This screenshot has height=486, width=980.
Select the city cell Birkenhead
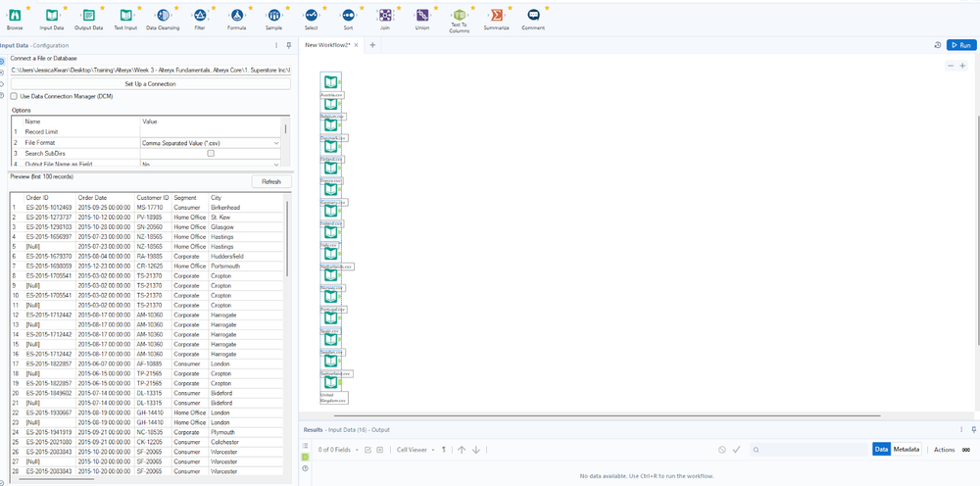click(225, 208)
